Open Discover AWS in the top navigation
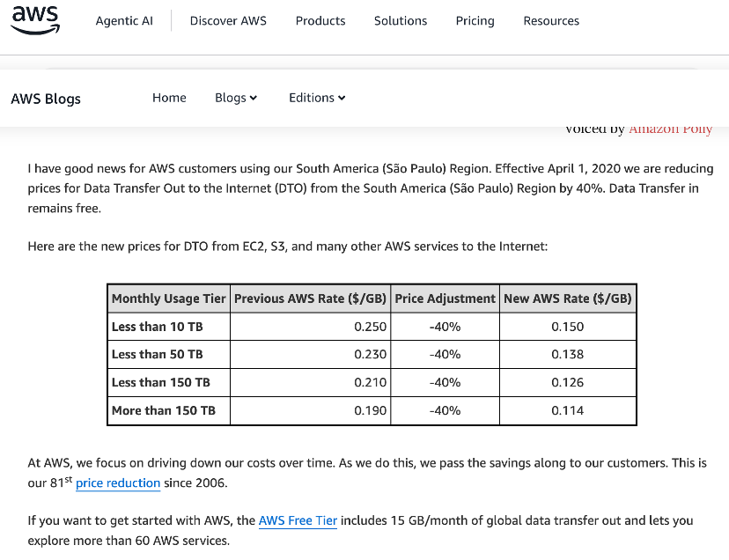Image resolution: width=729 pixels, height=560 pixels. click(228, 21)
